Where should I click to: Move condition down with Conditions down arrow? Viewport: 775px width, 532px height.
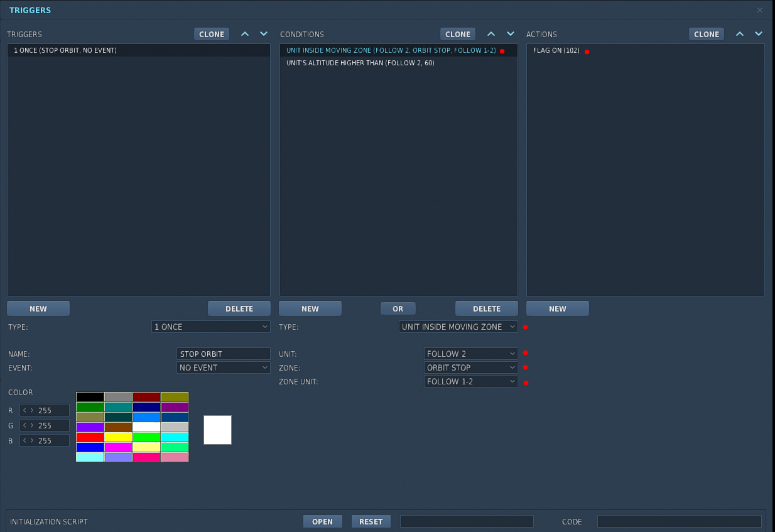pyautogui.click(x=511, y=34)
